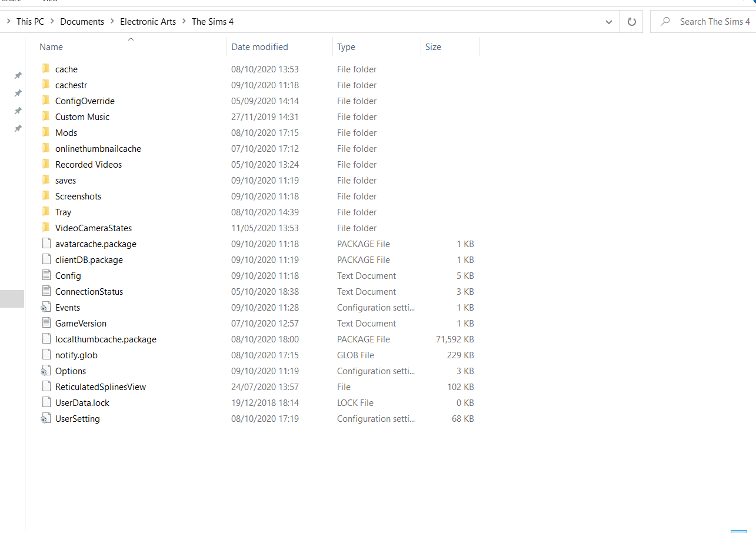Screen dimensions: 756x533
Task: Click the saves folder icon
Action: click(x=46, y=180)
